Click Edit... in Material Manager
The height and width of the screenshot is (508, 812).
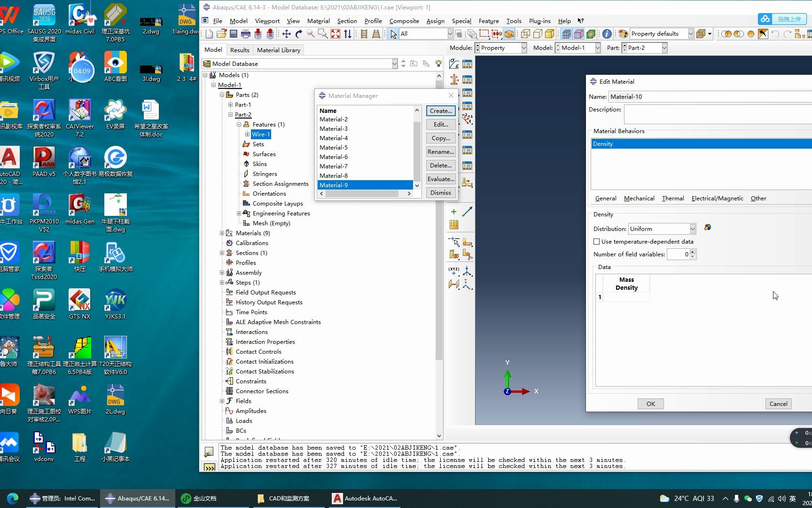click(441, 125)
